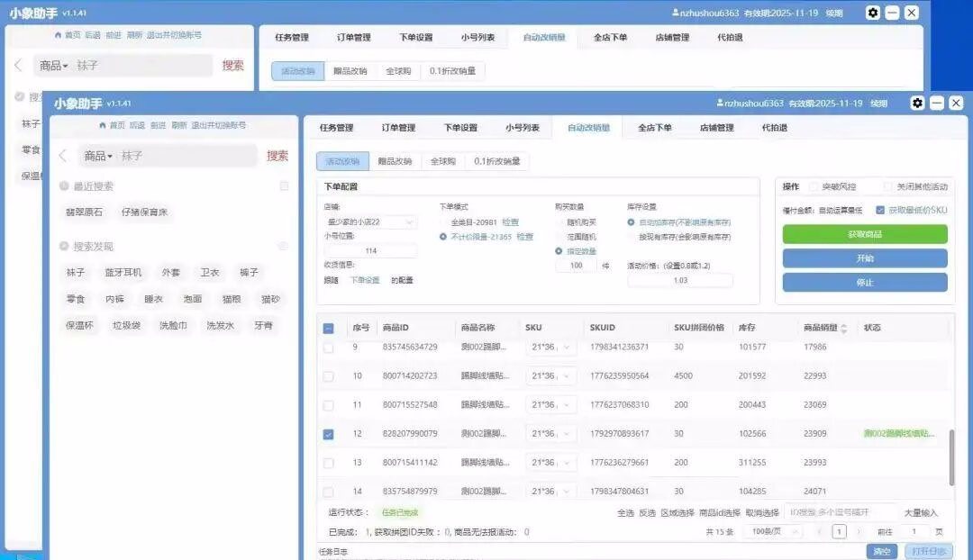Click the eye icon next to 搜索发现
The width and height of the screenshot is (973, 560).
(x=283, y=246)
